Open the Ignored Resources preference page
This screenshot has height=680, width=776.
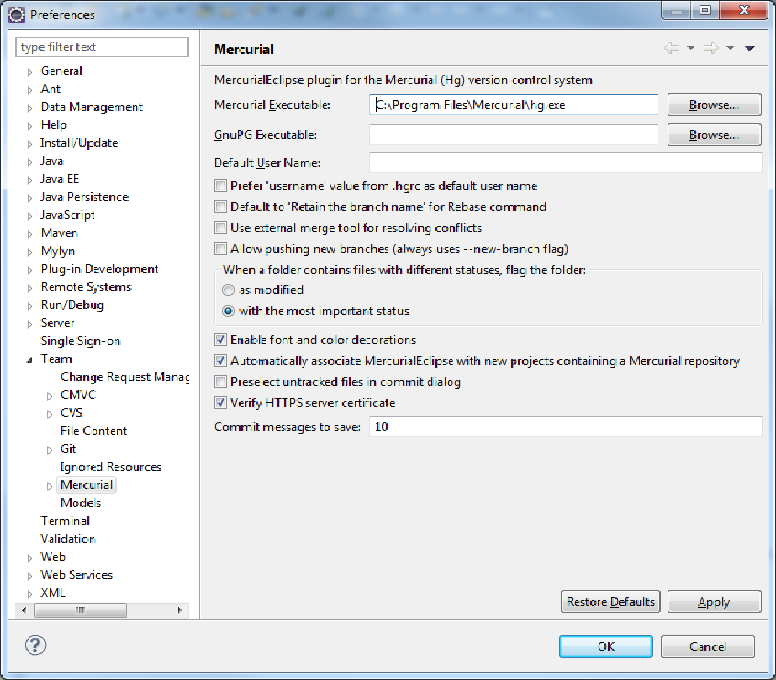point(110,467)
